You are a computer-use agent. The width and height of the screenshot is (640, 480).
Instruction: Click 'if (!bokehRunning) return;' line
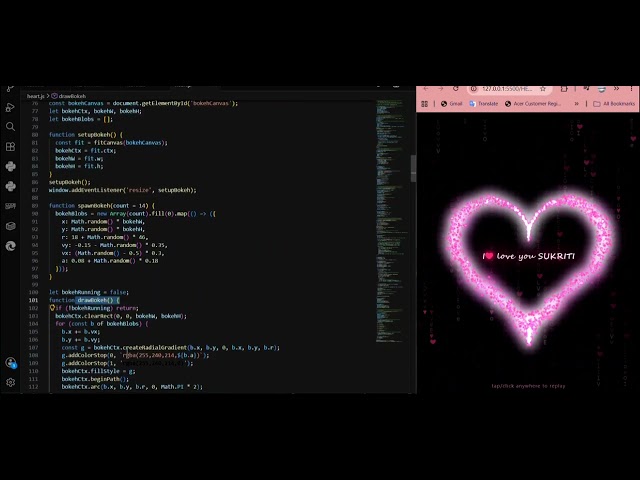point(97,308)
